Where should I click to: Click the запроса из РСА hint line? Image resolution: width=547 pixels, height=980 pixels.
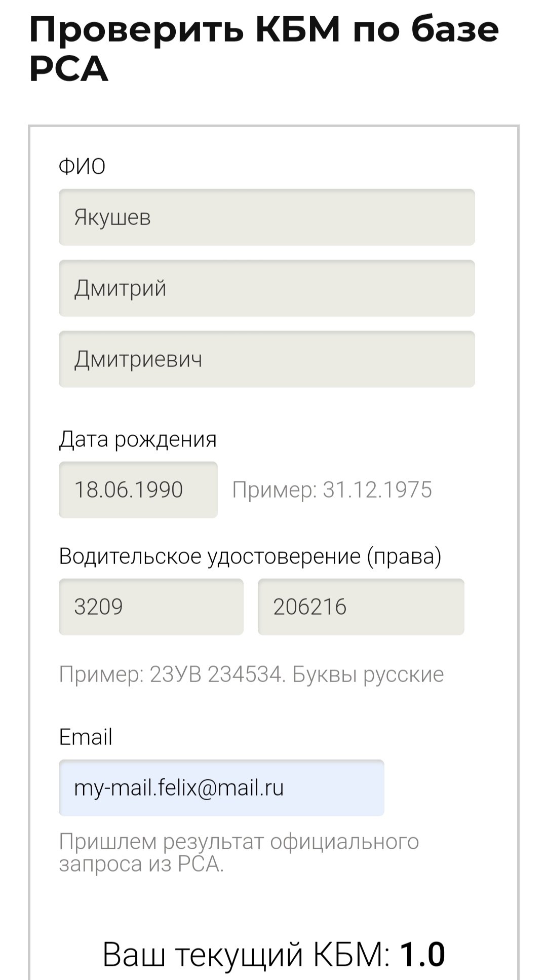[x=141, y=864]
